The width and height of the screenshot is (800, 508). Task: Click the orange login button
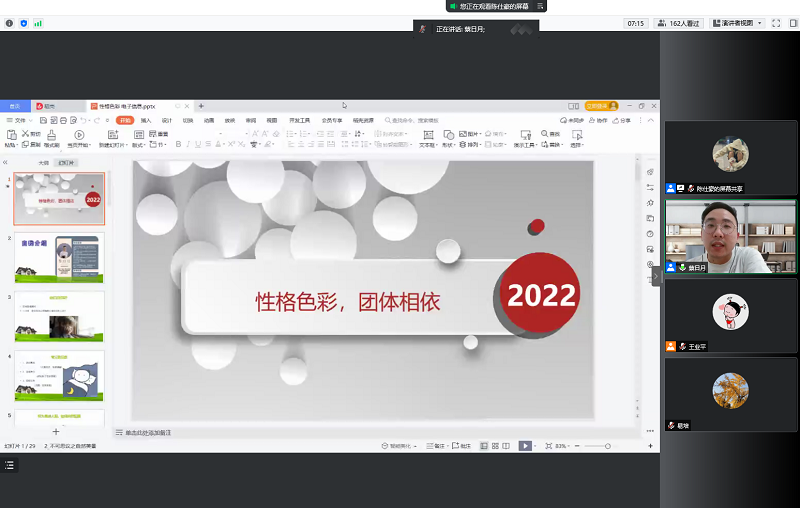pos(601,105)
